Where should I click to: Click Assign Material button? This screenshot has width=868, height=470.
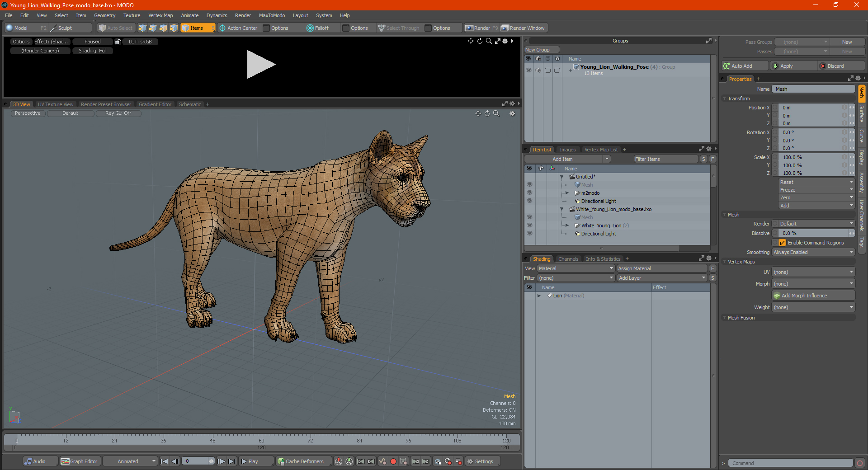tap(662, 268)
